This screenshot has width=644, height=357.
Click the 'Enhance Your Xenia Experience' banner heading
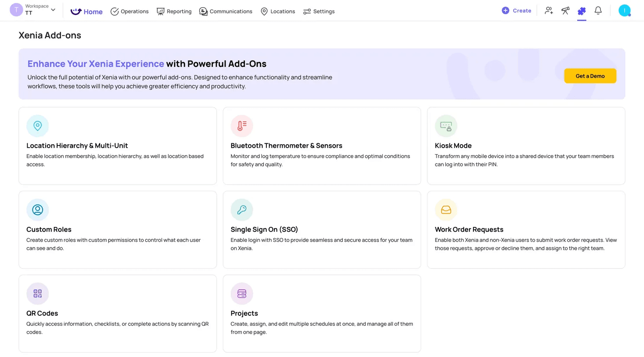pos(147,64)
